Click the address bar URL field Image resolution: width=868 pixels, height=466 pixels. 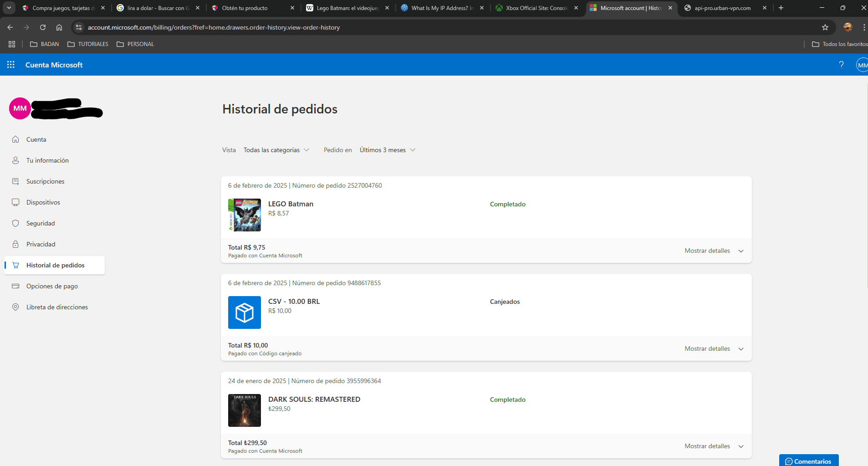pyautogui.click(x=451, y=27)
